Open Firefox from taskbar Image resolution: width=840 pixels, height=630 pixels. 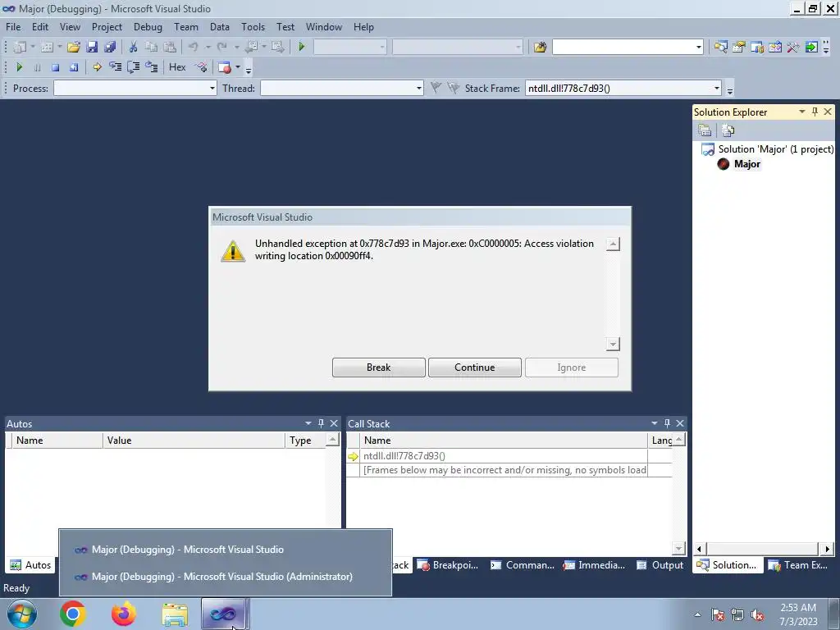[x=124, y=614]
